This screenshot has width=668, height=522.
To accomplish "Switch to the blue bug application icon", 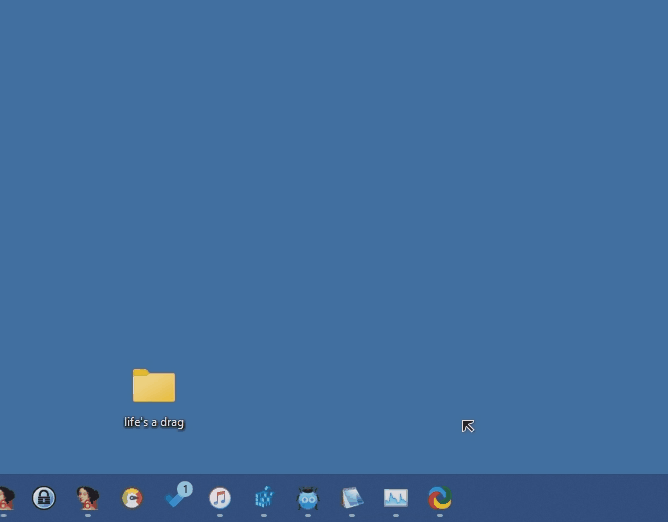I will point(308,498).
